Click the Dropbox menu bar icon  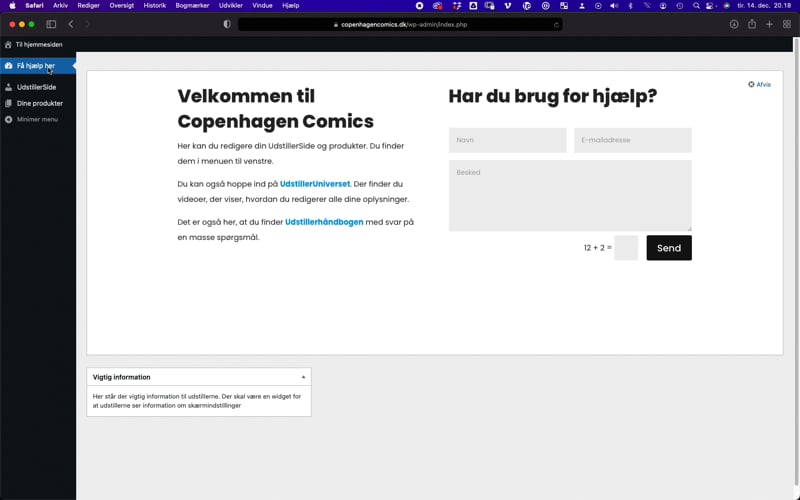pos(456,6)
